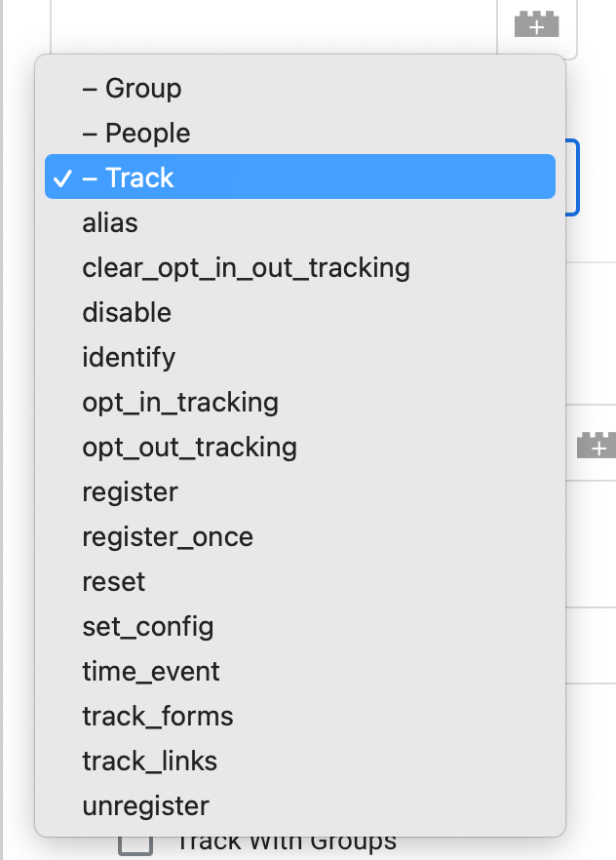Image resolution: width=616 pixels, height=860 pixels.
Task: Choose reset from the list
Action: [114, 582]
